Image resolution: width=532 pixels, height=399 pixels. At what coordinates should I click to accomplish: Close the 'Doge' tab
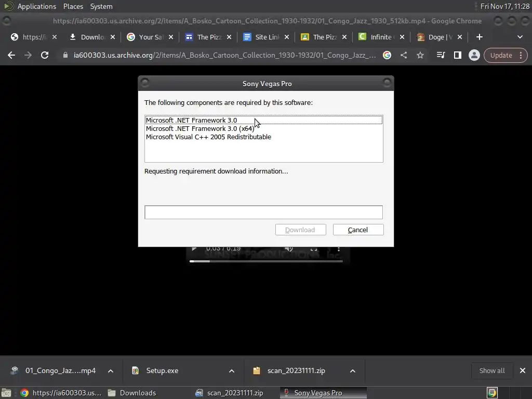click(x=460, y=37)
